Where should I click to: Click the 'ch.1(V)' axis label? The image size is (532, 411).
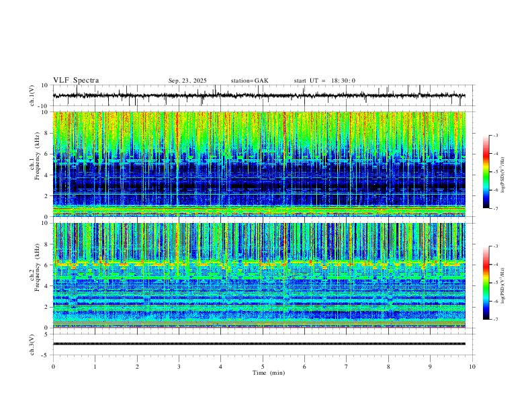32,95
